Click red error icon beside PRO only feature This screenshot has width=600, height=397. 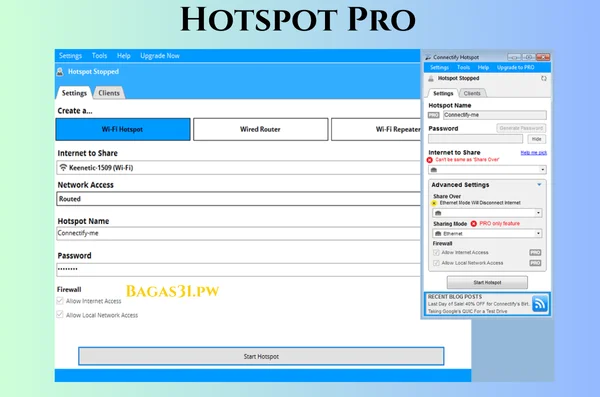[x=473, y=224]
